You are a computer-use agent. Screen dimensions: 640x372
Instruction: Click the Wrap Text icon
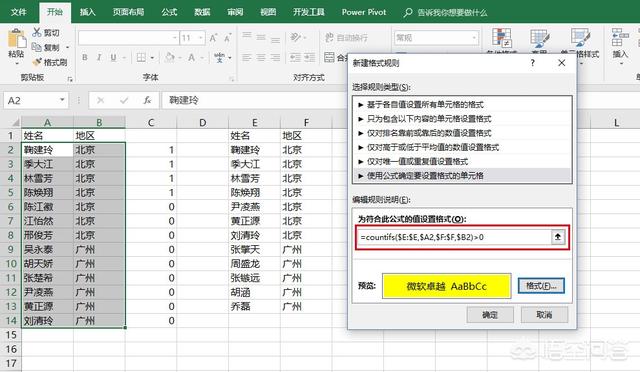329,38
